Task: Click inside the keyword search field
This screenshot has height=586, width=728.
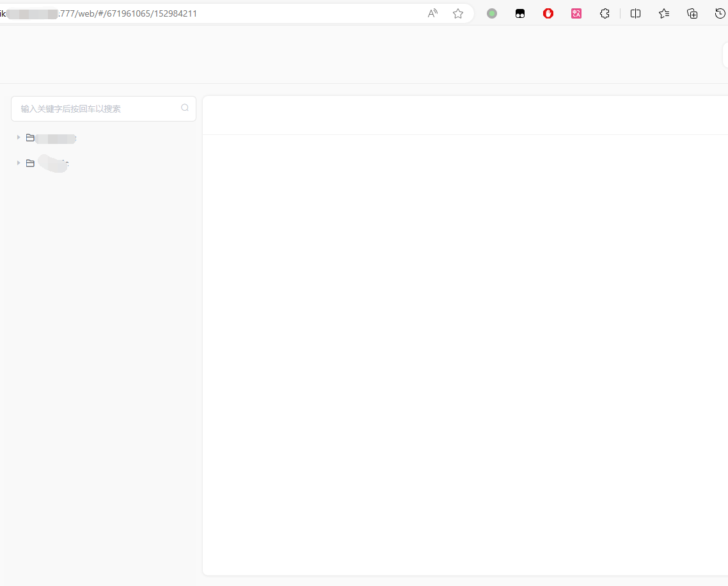Action: 96,109
